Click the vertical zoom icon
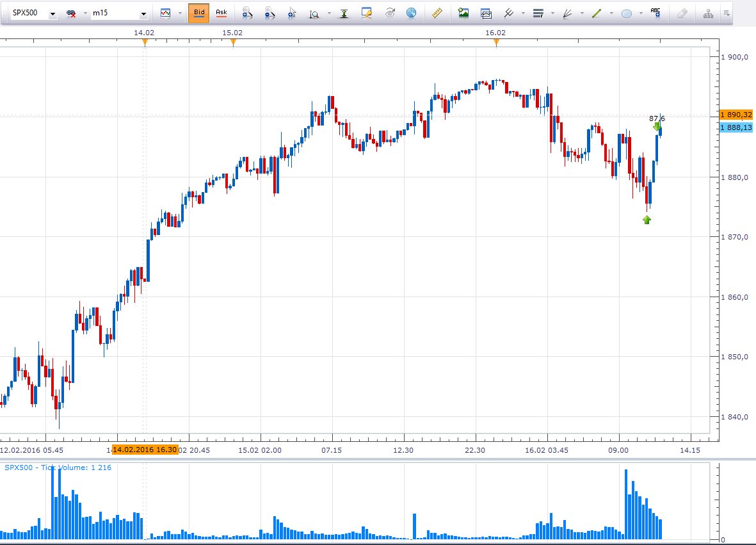The image size is (756, 545). click(314, 13)
